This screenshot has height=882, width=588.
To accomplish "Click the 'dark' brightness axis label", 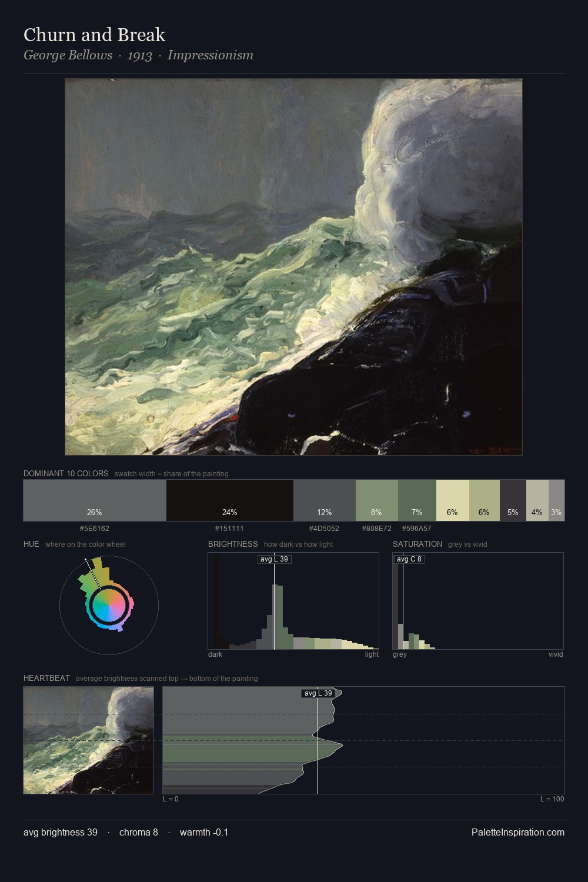I will coord(215,654).
